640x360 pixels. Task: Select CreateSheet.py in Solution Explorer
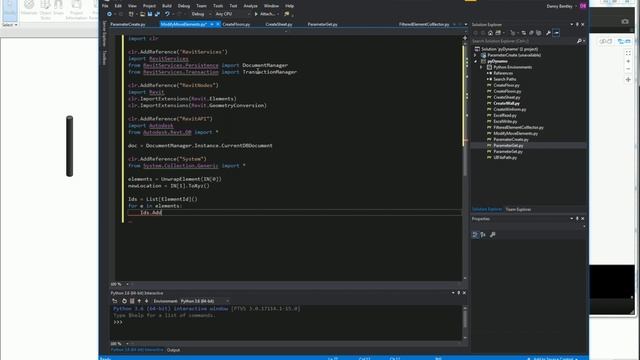coord(507,97)
